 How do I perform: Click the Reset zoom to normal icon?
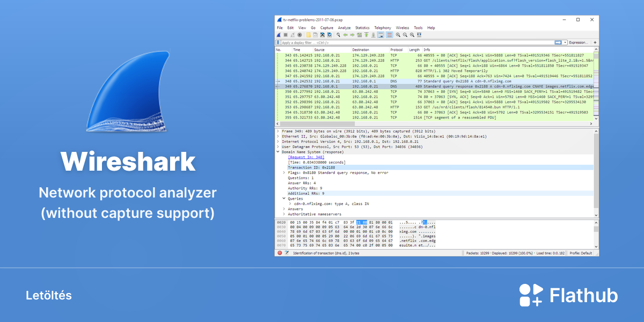click(412, 35)
